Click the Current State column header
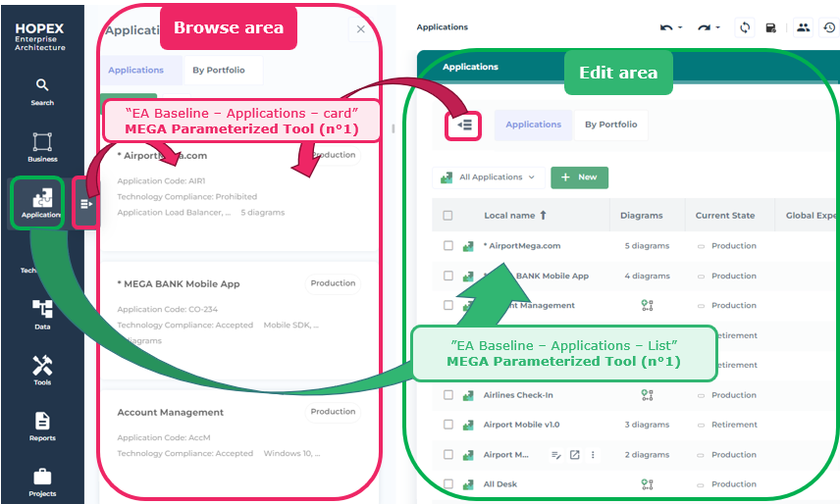This screenshot has width=840, height=504. (725, 216)
